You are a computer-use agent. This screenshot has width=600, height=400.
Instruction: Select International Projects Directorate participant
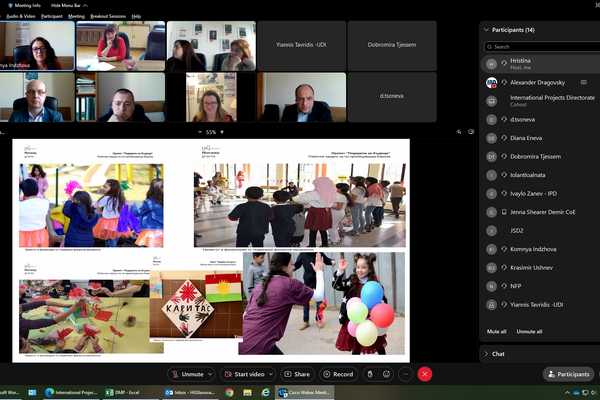pyautogui.click(x=540, y=101)
